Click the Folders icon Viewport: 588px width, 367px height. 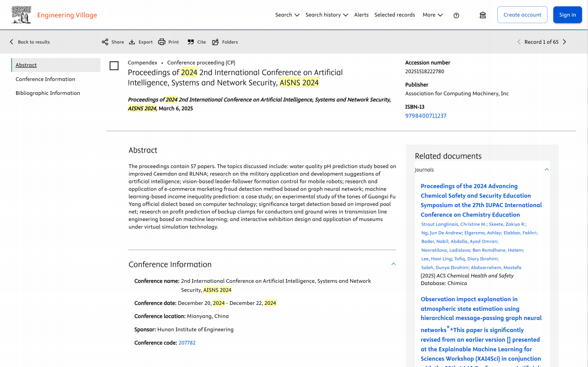click(x=215, y=42)
